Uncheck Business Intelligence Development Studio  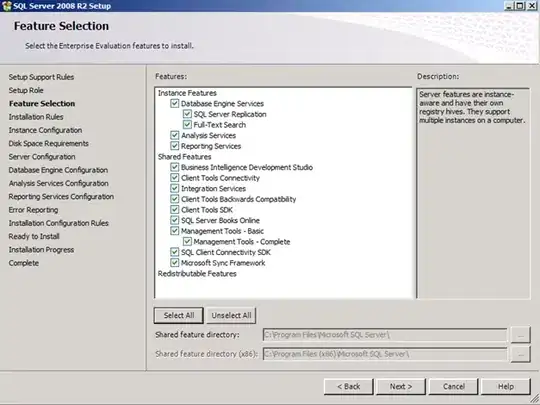point(175,167)
